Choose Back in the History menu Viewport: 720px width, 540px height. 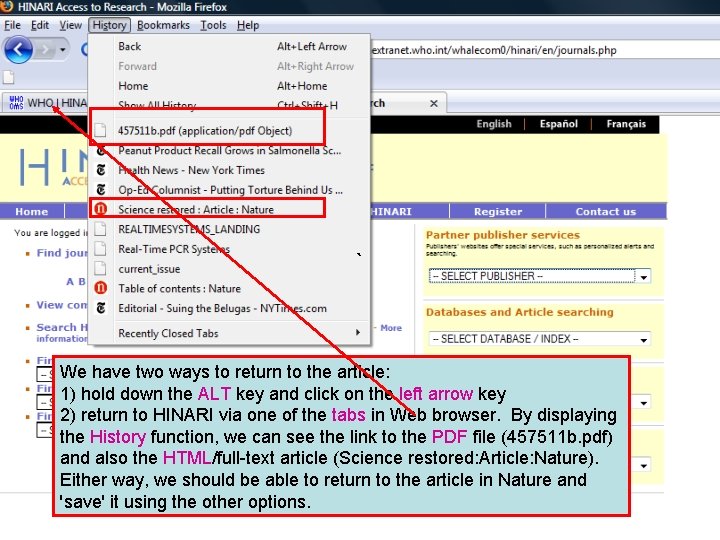pyautogui.click(x=229, y=46)
